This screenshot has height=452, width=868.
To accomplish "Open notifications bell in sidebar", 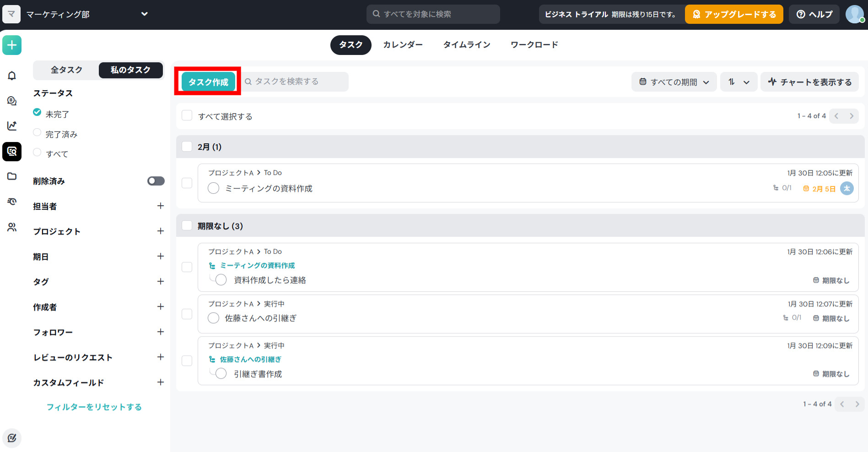I will [12, 76].
